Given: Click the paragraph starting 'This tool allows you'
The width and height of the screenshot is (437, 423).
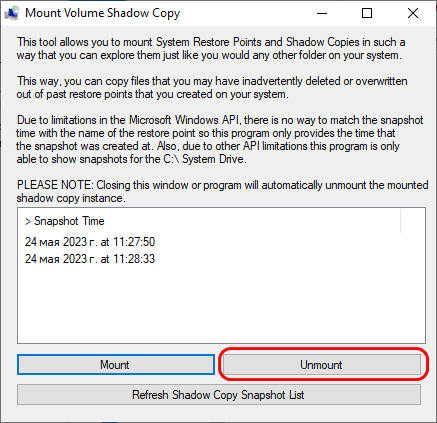Looking at the screenshot, I should click(x=211, y=49).
